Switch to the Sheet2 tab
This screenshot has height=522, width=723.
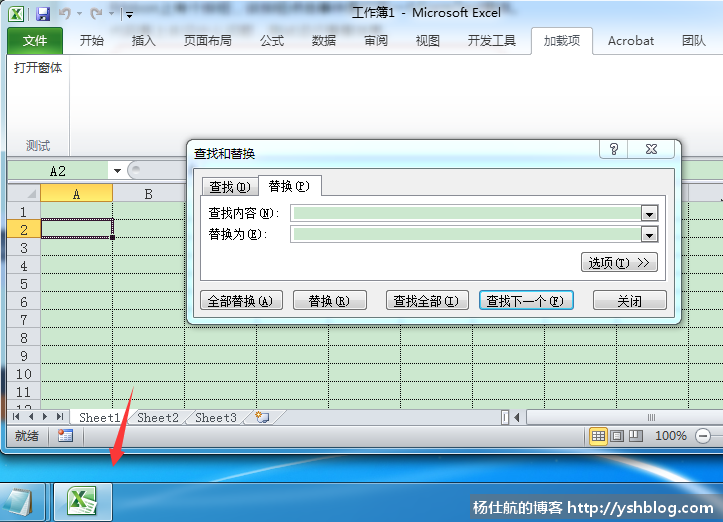point(158,417)
